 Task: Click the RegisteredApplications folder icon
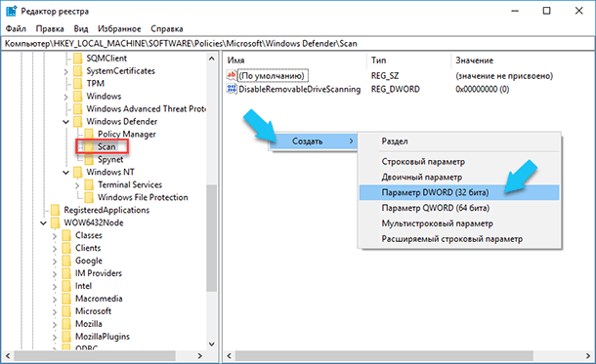pos(56,210)
